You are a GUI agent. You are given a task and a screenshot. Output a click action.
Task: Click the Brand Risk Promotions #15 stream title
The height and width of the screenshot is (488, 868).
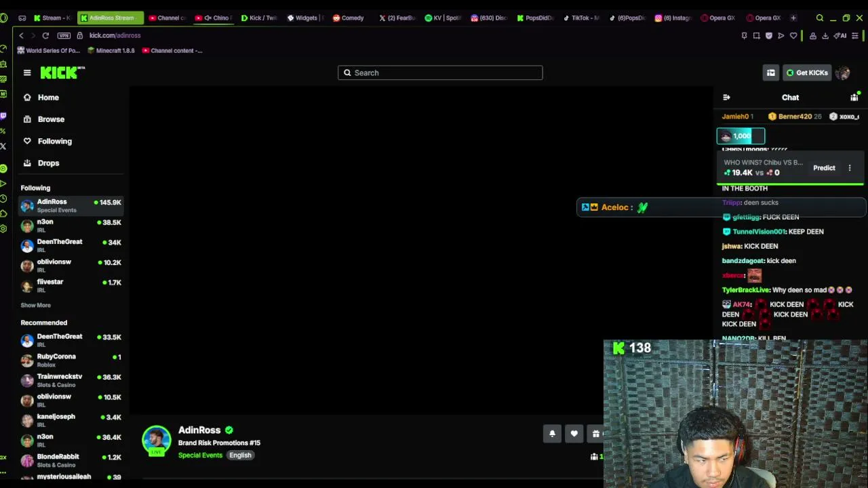coord(219,443)
